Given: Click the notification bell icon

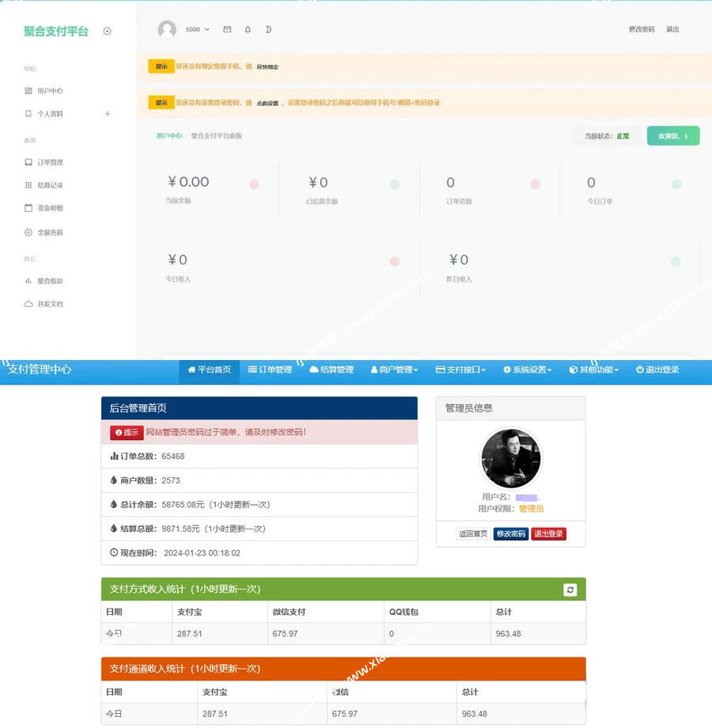Looking at the screenshot, I should 248,30.
